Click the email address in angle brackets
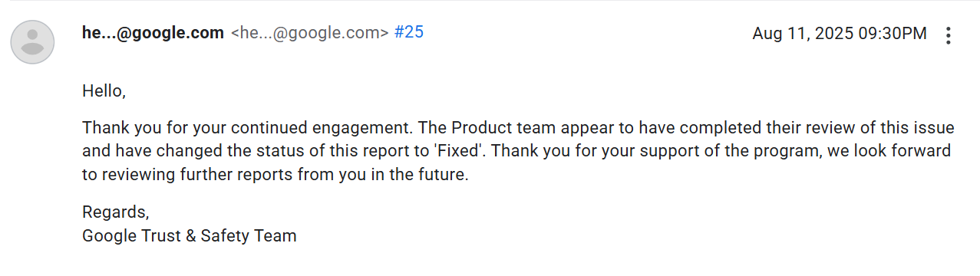The width and height of the screenshot is (980, 276). [310, 33]
